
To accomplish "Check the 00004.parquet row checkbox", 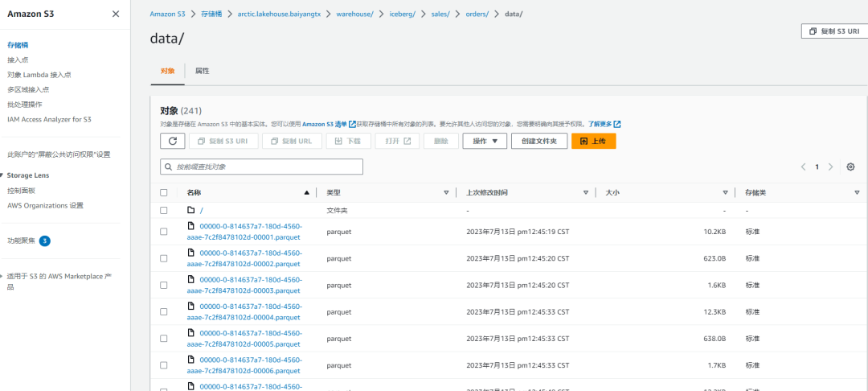I will pyautogui.click(x=163, y=312).
